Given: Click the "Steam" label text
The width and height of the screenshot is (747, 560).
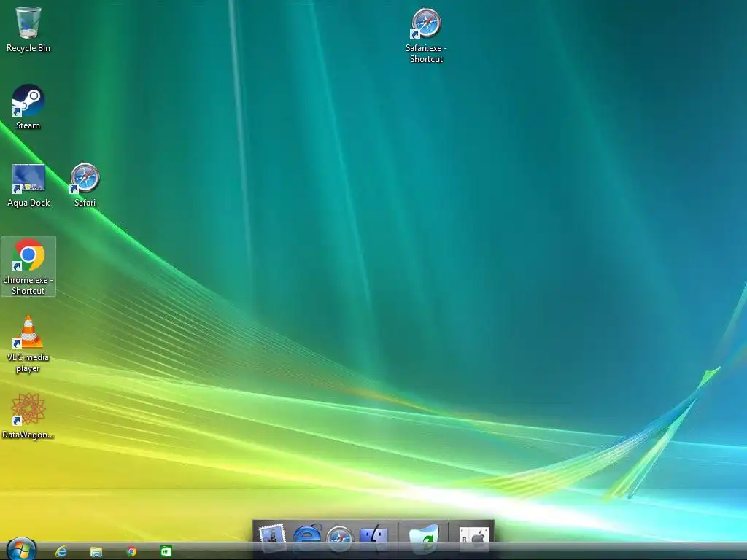Looking at the screenshot, I should coord(28,125).
